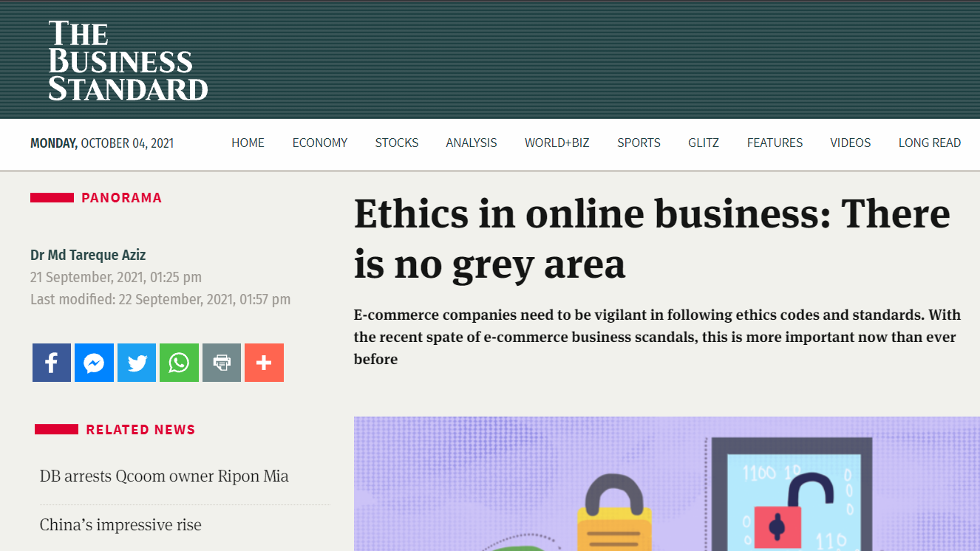The image size is (980, 551).
Task: Read 'DB arrests Qcoom owner Ripon Mia'
Action: tap(164, 476)
